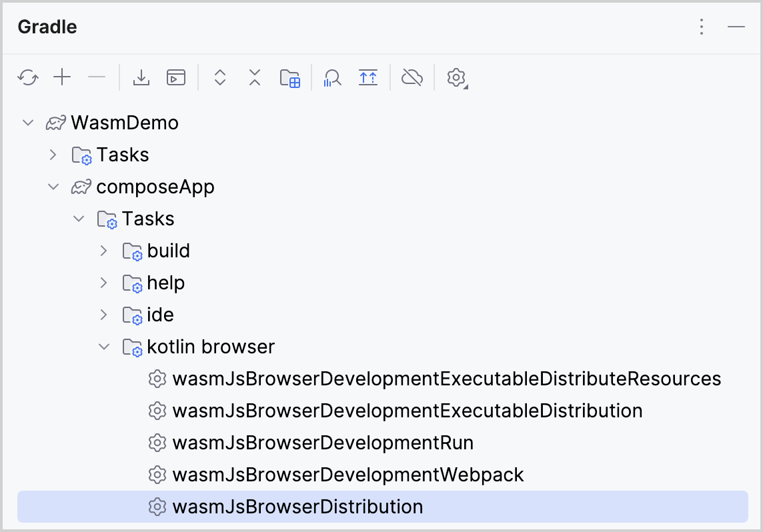Click the composeApp elephant module icon
Image resolution: width=763 pixels, height=532 pixels.
(x=81, y=187)
